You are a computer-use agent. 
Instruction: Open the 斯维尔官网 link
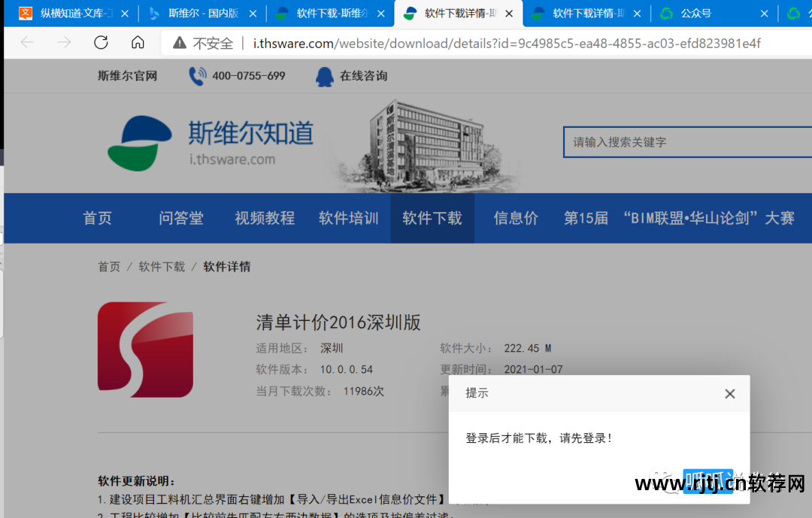127,76
